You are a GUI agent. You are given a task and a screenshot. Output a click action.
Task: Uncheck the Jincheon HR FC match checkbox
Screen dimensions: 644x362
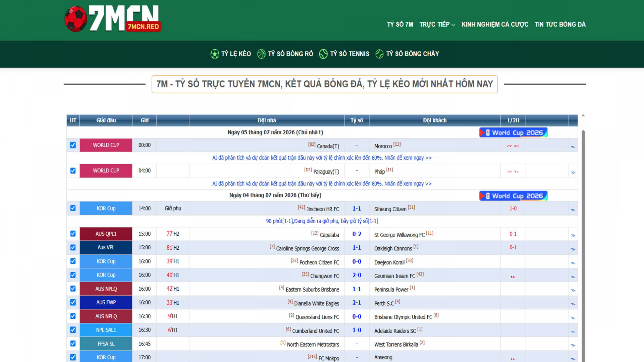pos(73,208)
